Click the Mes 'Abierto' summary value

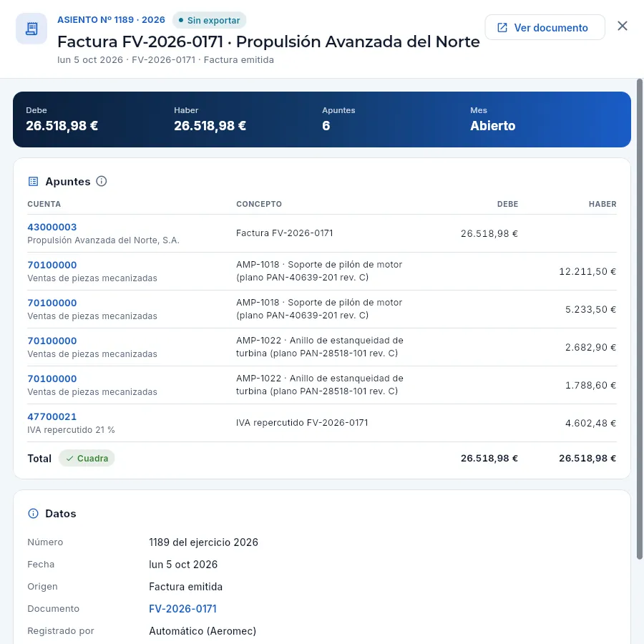click(492, 126)
